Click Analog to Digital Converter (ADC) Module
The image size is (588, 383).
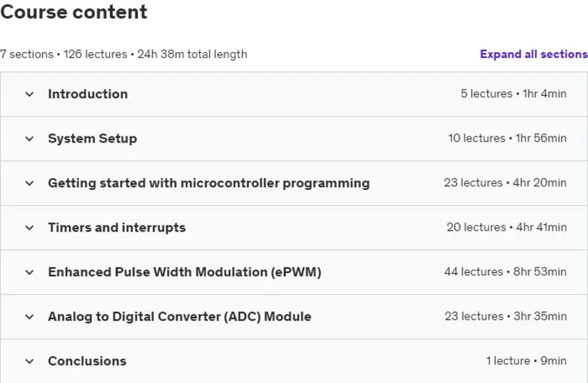[x=179, y=317]
